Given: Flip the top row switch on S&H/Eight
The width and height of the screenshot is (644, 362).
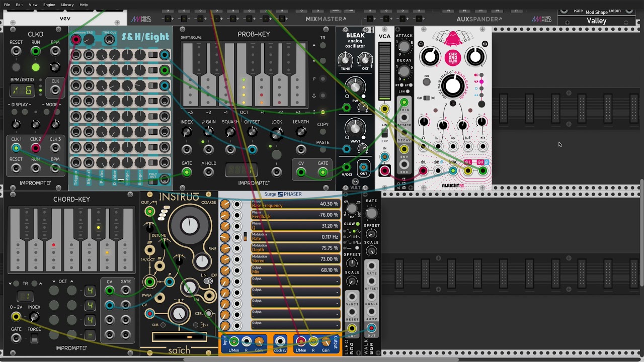Looking at the screenshot, I should tap(152, 55).
